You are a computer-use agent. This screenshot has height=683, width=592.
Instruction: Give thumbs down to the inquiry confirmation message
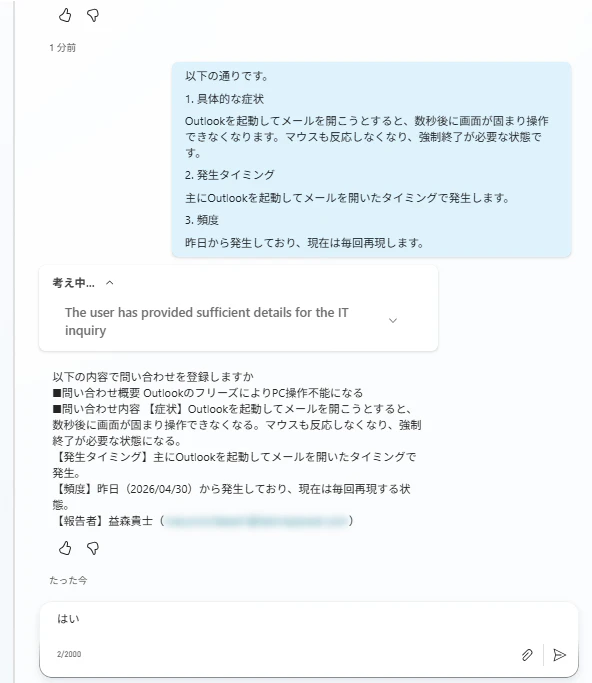(x=93, y=548)
